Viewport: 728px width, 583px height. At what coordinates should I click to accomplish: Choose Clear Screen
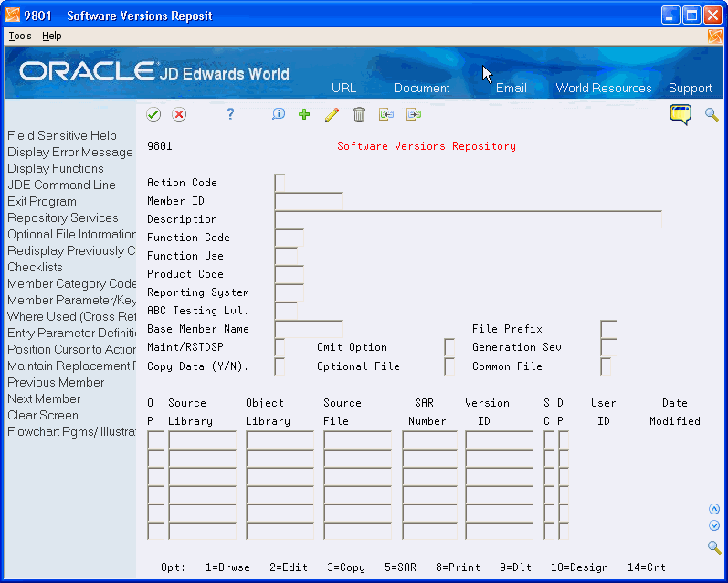click(x=43, y=415)
